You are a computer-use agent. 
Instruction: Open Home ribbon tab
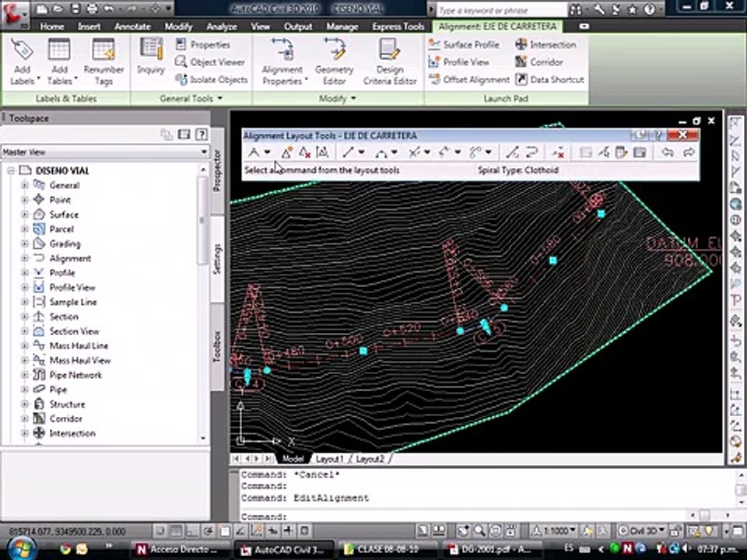coord(52,26)
